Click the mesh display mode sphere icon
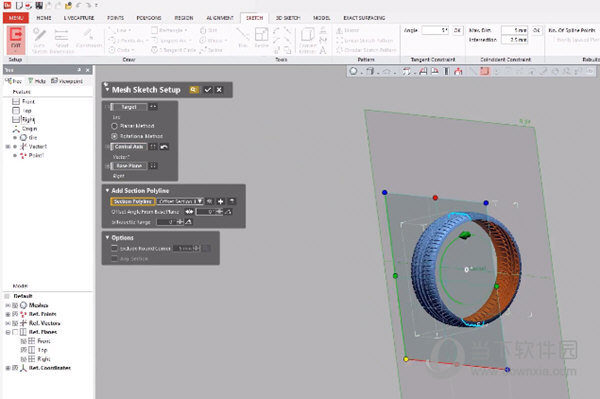The height and width of the screenshot is (399, 600). [x=354, y=71]
